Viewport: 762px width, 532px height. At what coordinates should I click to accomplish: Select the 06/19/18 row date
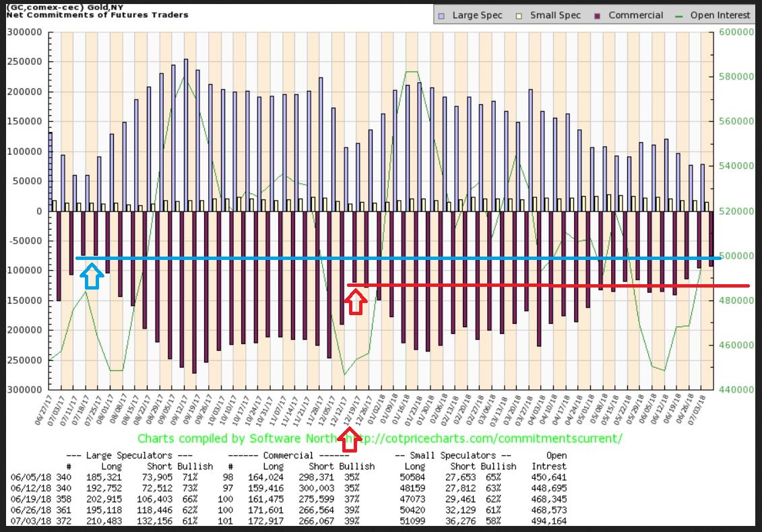pos(30,499)
